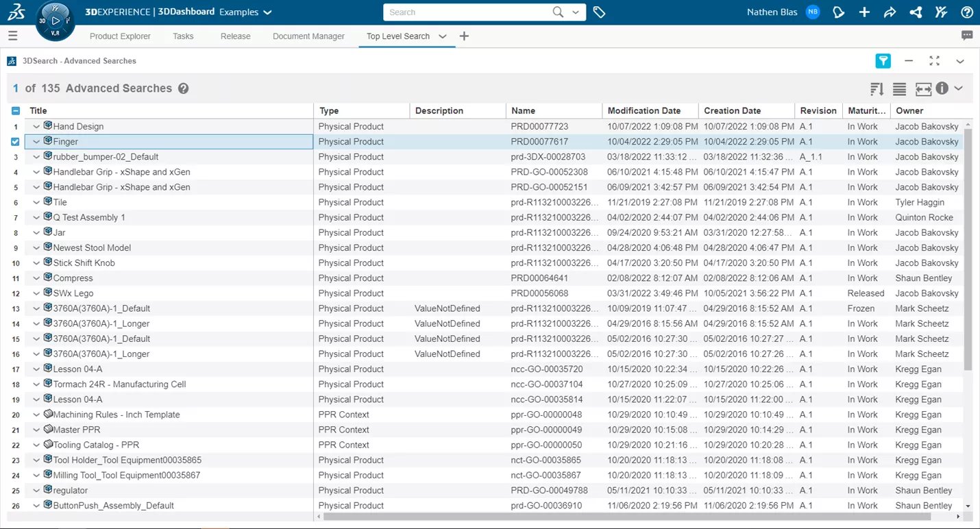Expand the regulator row
Image resolution: width=980 pixels, height=529 pixels.
click(36, 491)
